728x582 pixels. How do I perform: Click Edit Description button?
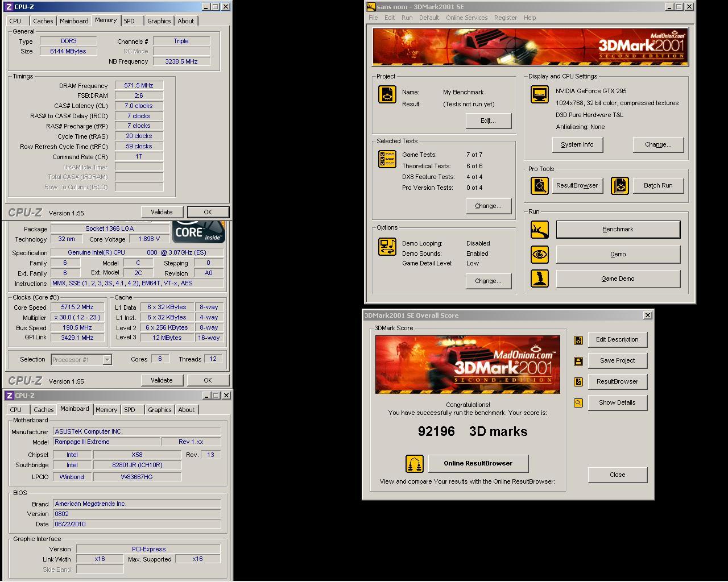617,339
